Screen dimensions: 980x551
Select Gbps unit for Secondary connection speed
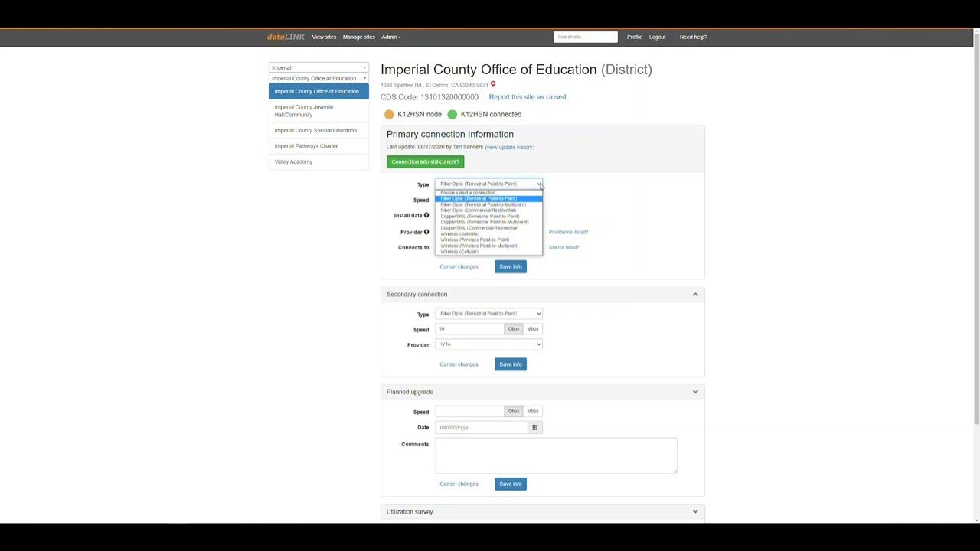coord(514,329)
